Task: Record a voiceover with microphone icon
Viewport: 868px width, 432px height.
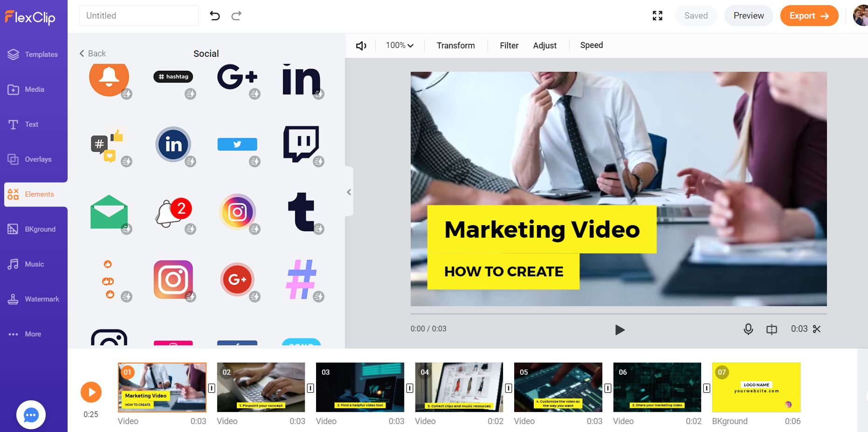Action: click(x=748, y=329)
